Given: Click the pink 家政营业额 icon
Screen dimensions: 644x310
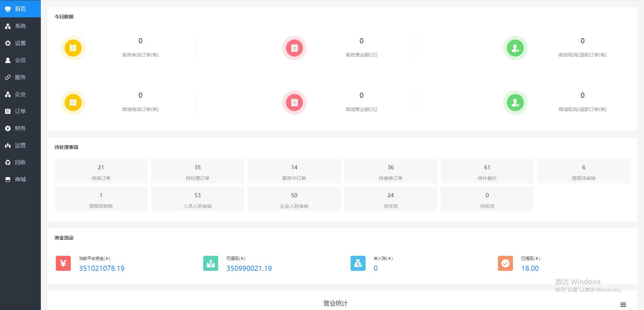Looking at the screenshot, I should (x=294, y=48).
